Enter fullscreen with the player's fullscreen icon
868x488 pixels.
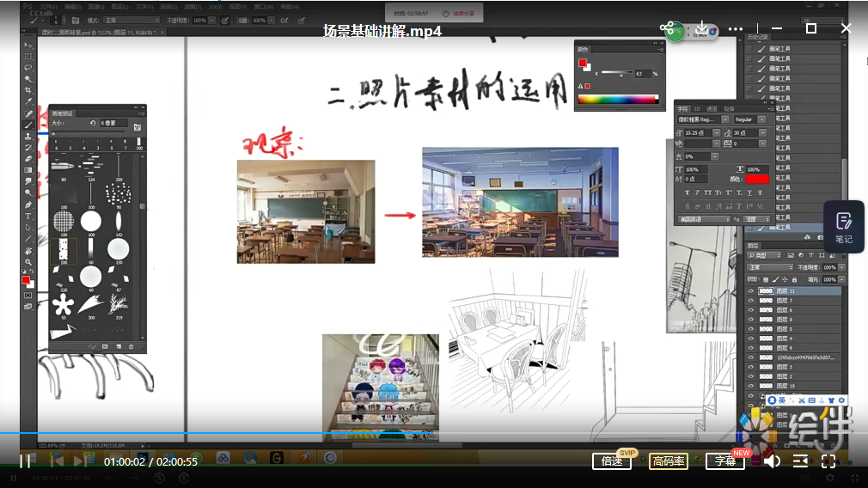tap(828, 461)
